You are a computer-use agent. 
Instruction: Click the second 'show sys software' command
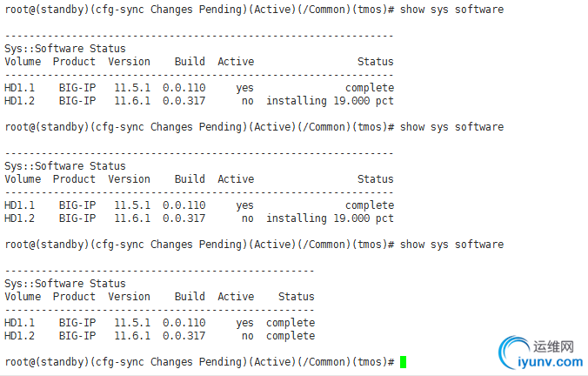point(452,127)
